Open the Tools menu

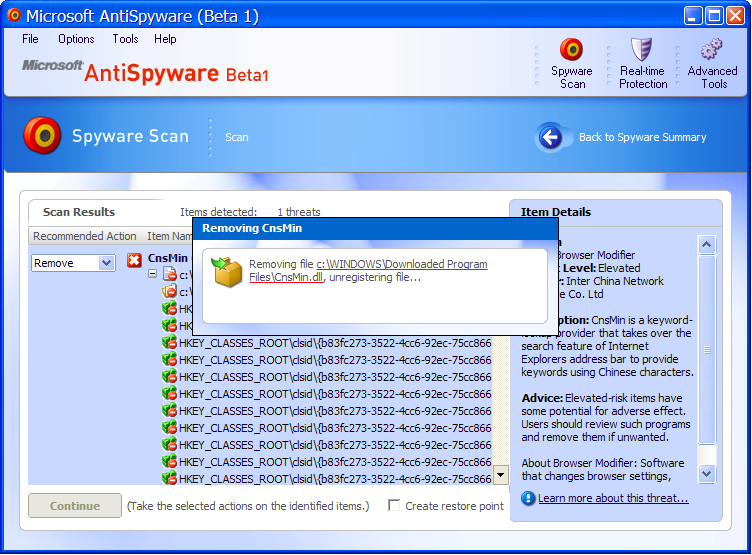[x=125, y=39]
